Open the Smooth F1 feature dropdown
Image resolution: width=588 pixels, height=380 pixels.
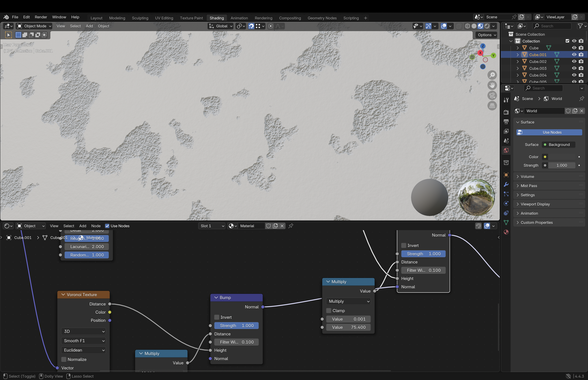pyautogui.click(x=83, y=341)
